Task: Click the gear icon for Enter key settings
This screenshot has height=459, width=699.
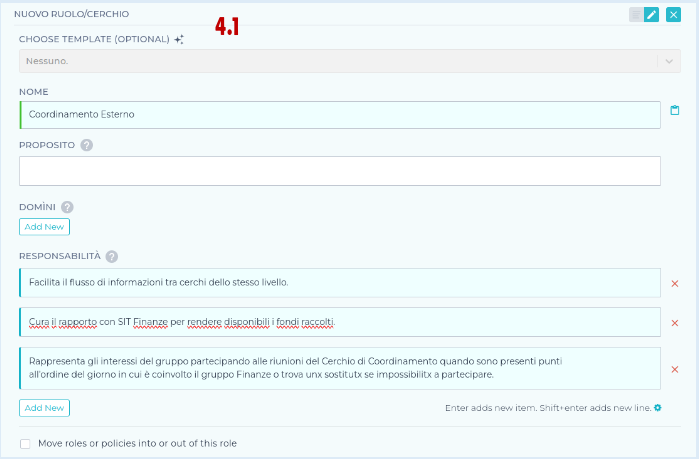Action: [x=657, y=408]
